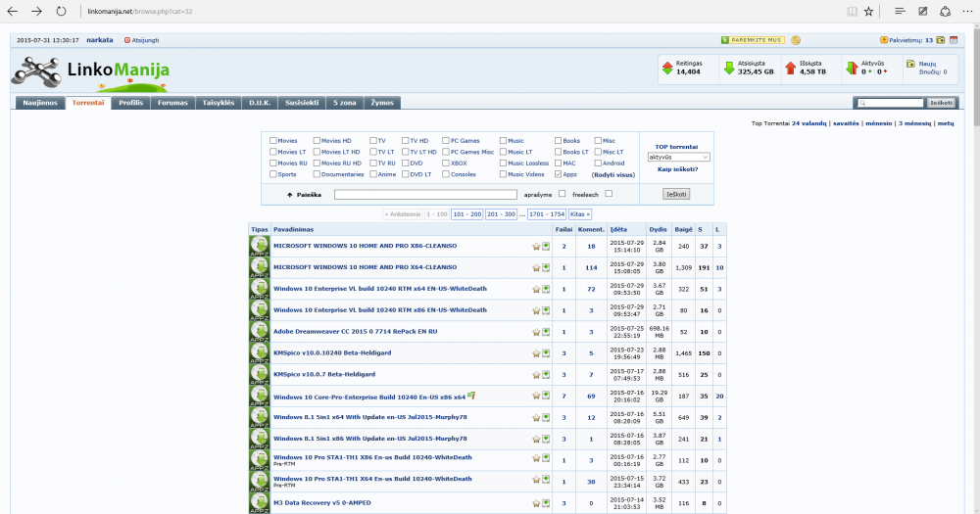Add page to favorites with browser star
The image size is (980, 514).
pos(870,11)
